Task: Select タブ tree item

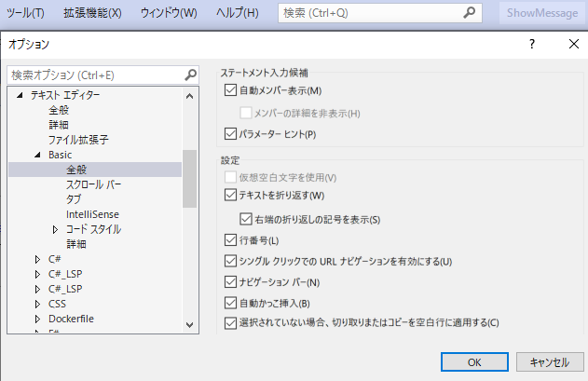Action: click(74, 199)
